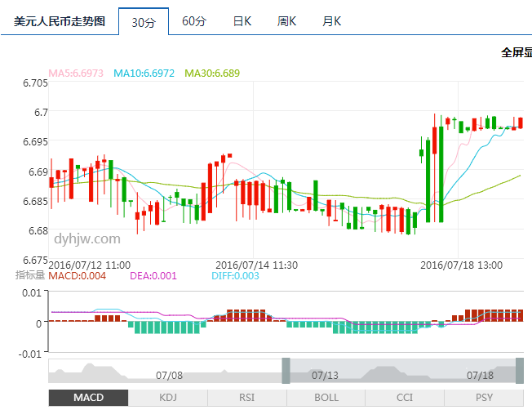Toggle the MA10:6.6972 legend entry

tap(144, 73)
